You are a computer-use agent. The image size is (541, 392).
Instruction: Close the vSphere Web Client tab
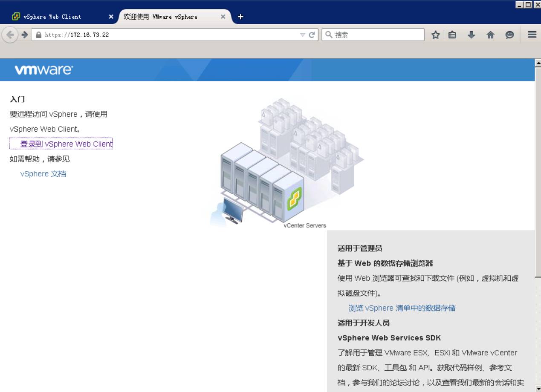point(111,17)
